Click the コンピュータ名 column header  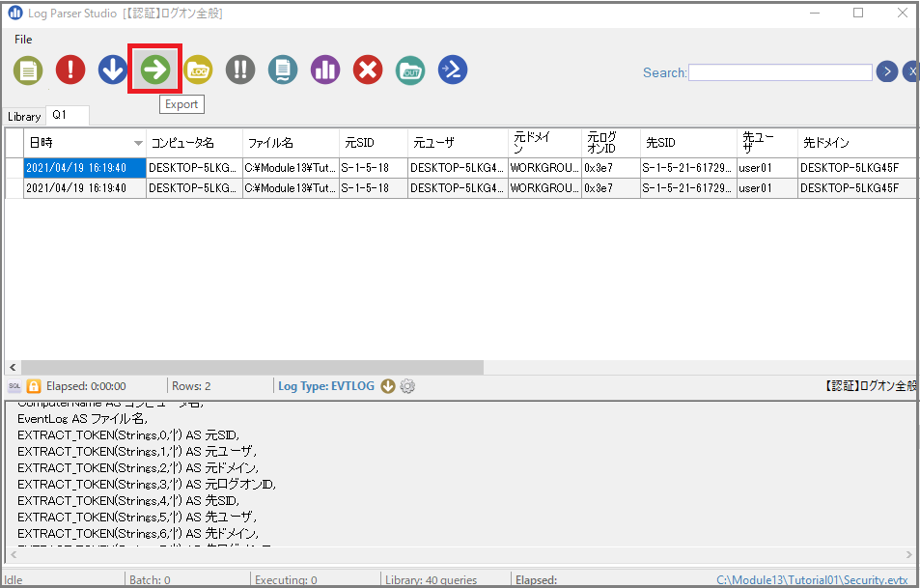coord(194,143)
